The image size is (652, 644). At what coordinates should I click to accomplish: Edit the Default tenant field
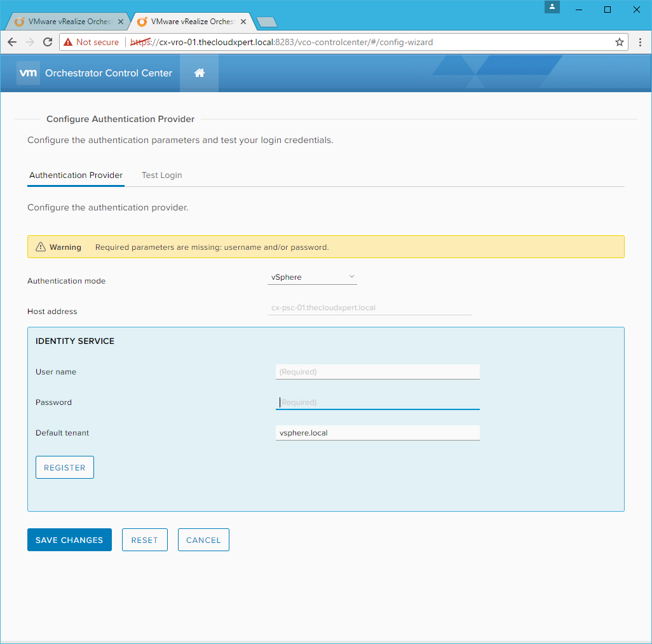pyautogui.click(x=377, y=433)
